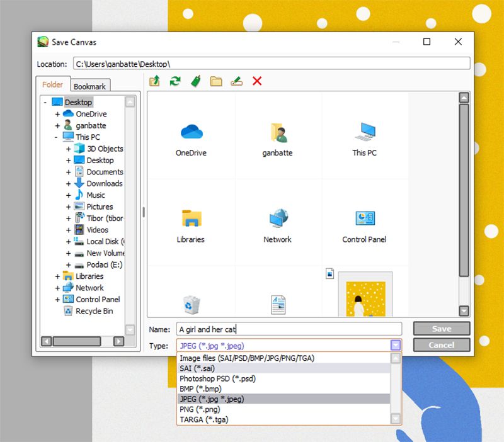The height and width of the screenshot is (442, 504).
Task: Select the yellow girl image thumbnail
Action: (x=365, y=294)
